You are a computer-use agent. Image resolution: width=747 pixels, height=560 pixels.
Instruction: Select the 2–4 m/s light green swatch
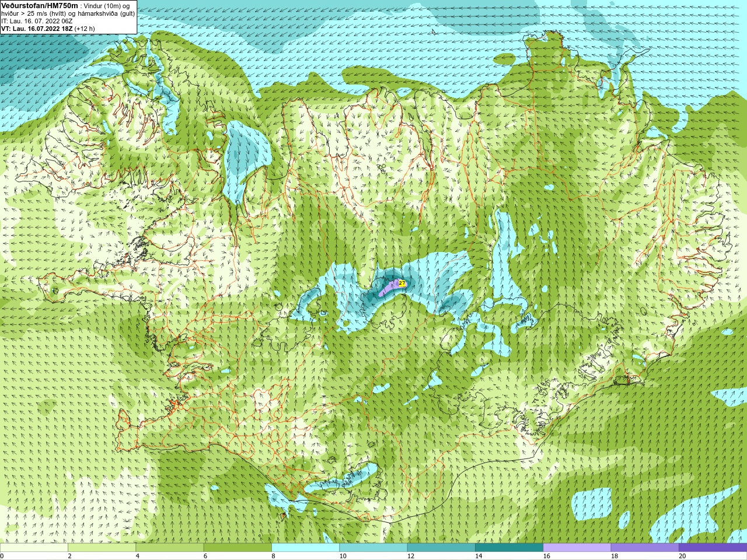[102, 548]
